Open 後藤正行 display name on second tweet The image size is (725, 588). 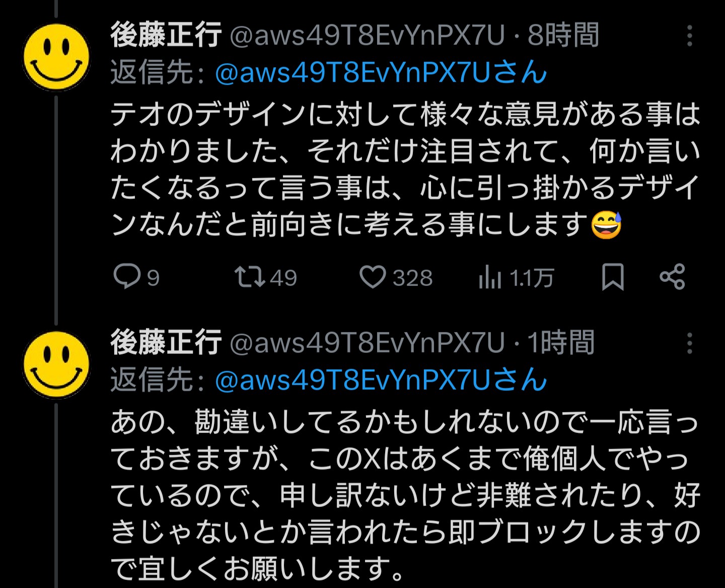pos(166,343)
